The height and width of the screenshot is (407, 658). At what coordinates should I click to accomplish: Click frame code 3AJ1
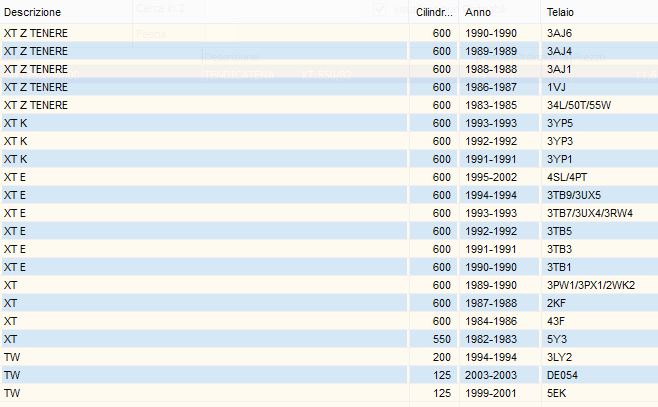point(559,69)
